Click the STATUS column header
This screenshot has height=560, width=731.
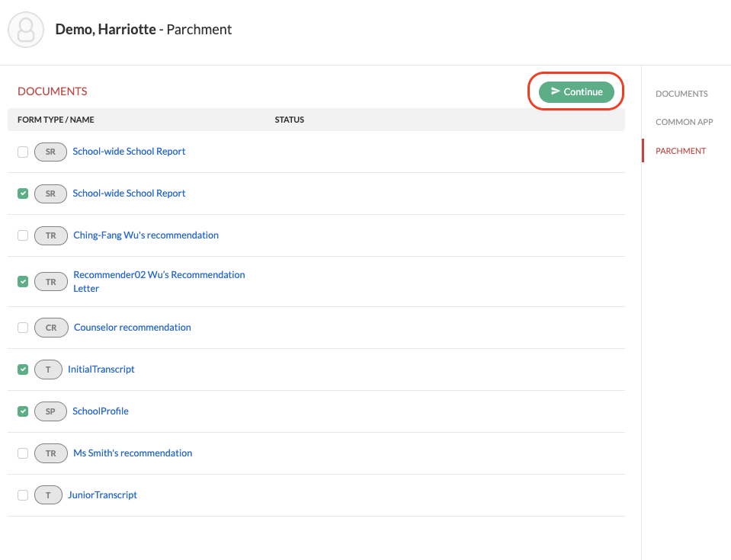tap(290, 120)
